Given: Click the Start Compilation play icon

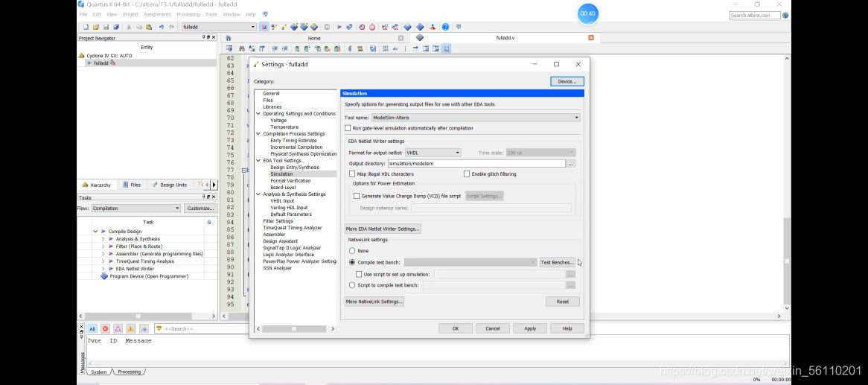Looking at the screenshot, I should tap(339, 27).
